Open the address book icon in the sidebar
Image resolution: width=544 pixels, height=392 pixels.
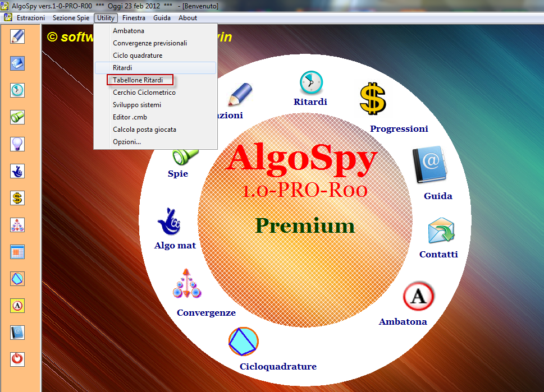pos(17,333)
